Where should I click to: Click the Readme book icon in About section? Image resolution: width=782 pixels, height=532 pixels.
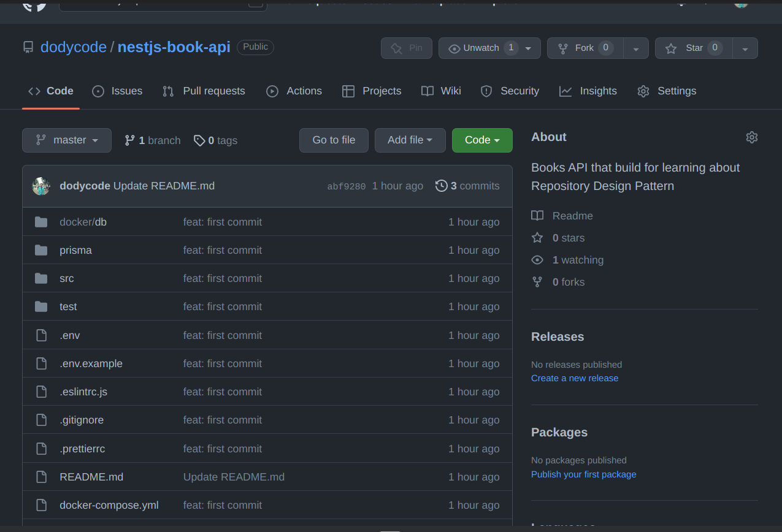point(537,215)
